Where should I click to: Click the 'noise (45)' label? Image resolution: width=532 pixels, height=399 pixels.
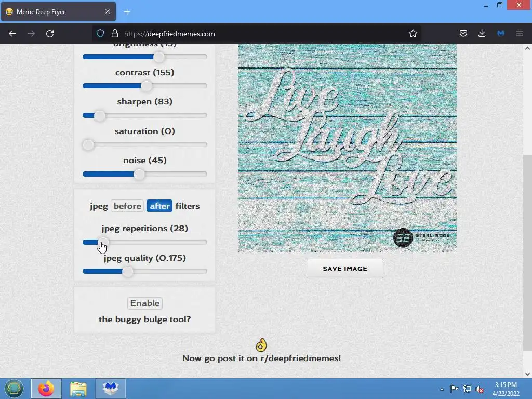coord(145,161)
